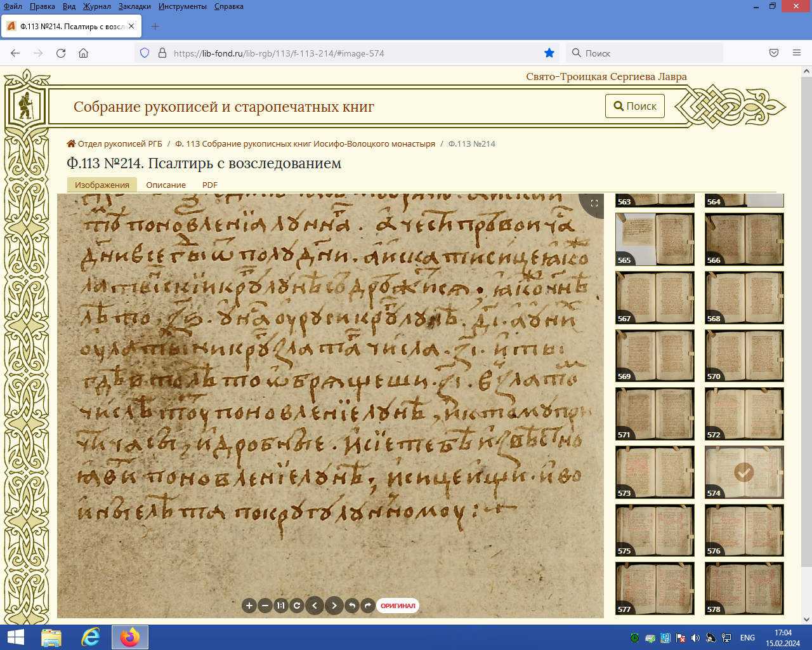Open the Файл menu

coord(13,6)
